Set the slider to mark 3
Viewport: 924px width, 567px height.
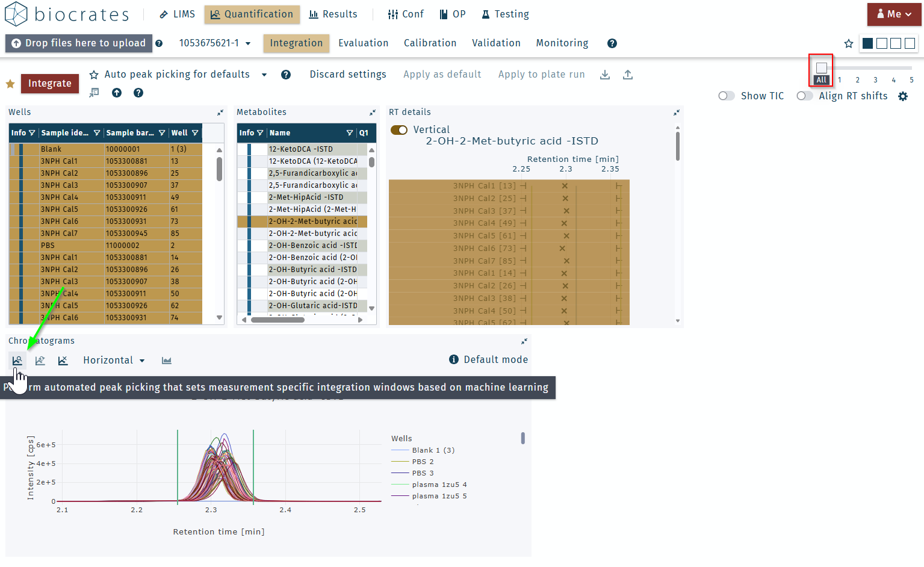click(x=876, y=80)
